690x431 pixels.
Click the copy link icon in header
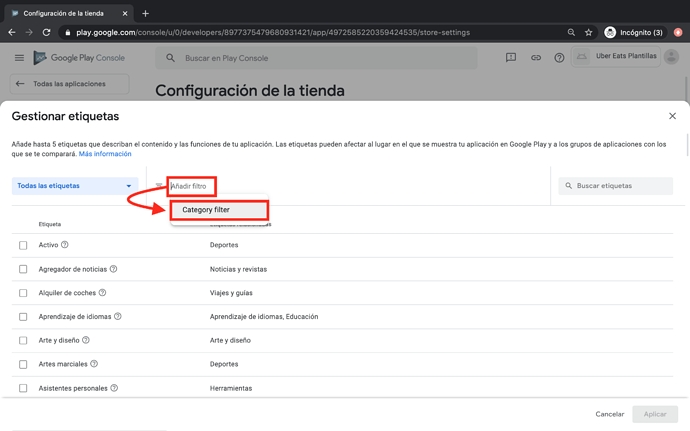(x=535, y=58)
